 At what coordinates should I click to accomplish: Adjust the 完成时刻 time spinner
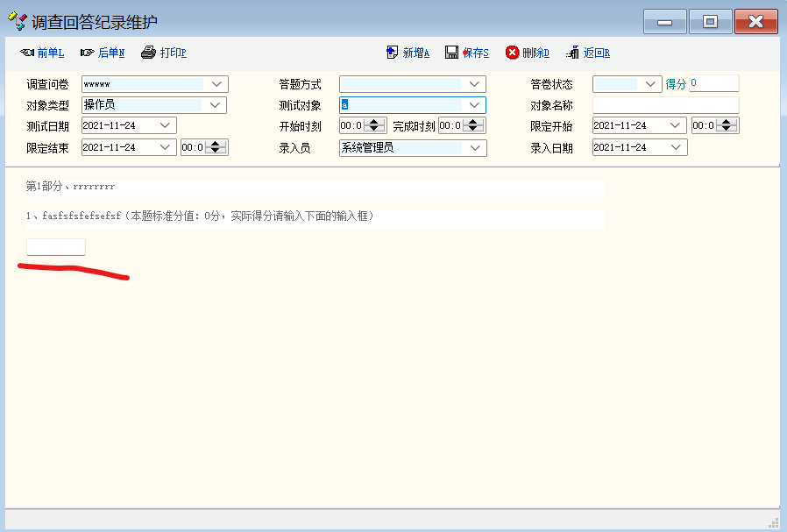pos(475,126)
